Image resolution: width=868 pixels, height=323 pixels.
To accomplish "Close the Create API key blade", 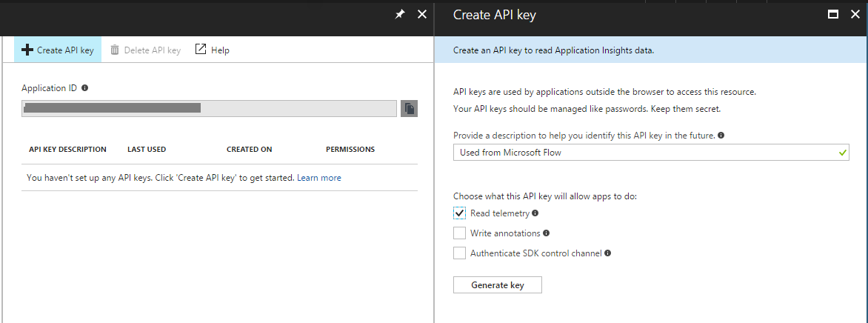I will (x=855, y=14).
